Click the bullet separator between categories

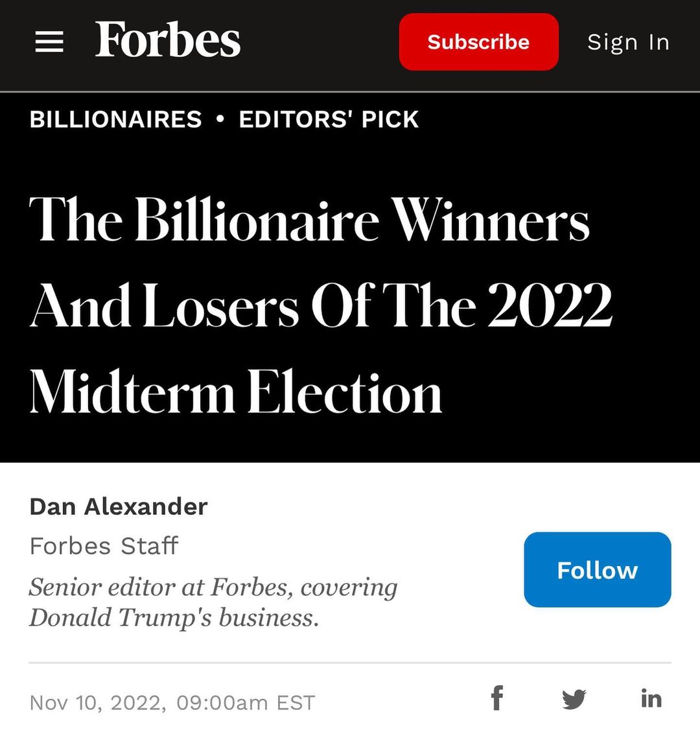220,119
